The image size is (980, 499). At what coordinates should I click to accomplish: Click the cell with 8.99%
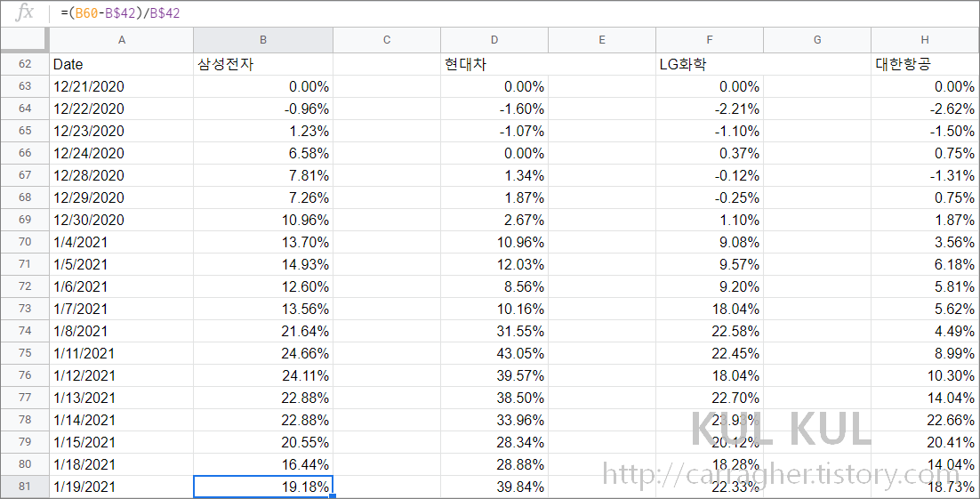pyautogui.click(x=925, y=353)
